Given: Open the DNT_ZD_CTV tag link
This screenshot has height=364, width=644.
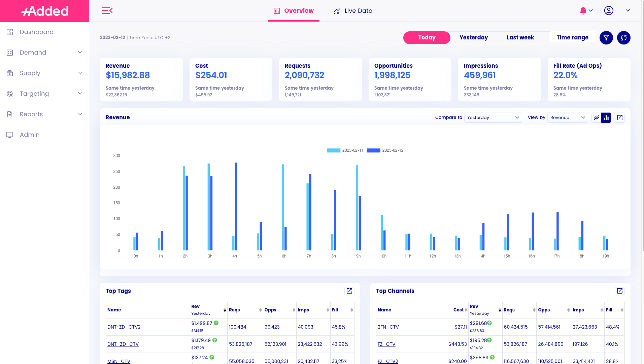Looking at the screenshot, I should tap(123, 344).
